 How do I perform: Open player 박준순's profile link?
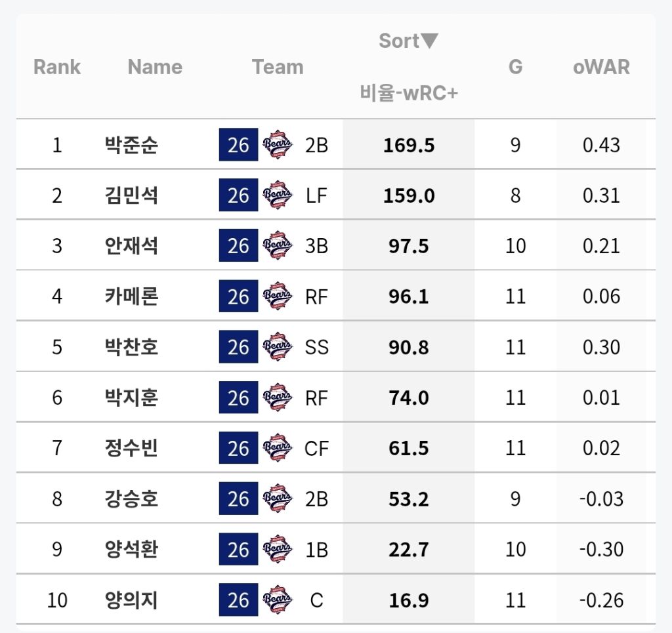(x=131, y=144)
